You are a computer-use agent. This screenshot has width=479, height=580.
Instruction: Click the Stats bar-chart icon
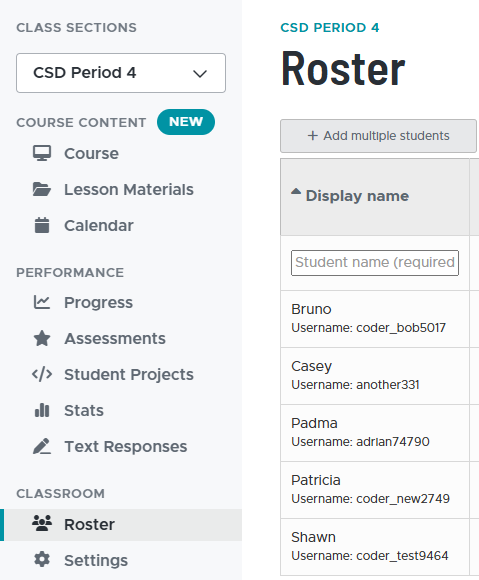[x=42, y=410]
